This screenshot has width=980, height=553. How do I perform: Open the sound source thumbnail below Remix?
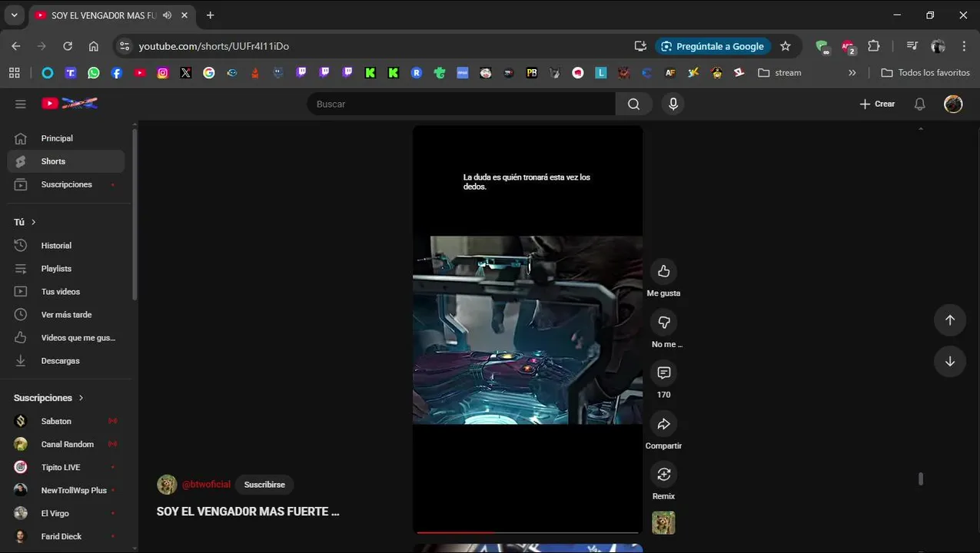click(x=663, y=523)
